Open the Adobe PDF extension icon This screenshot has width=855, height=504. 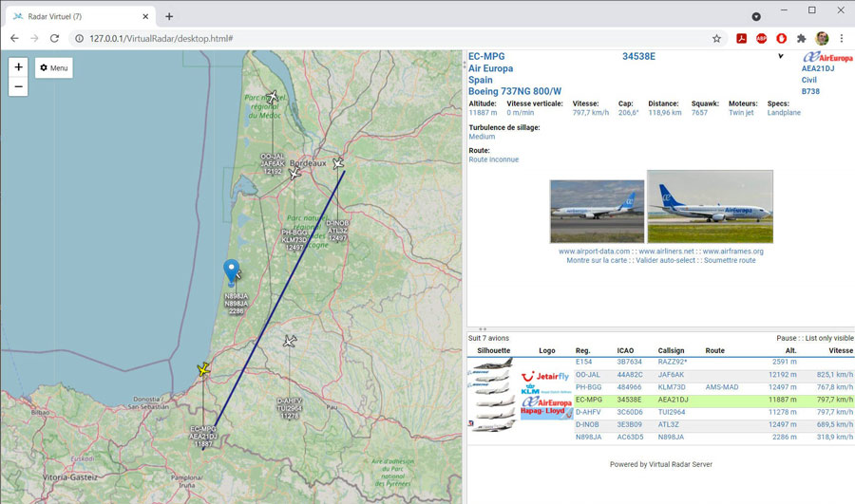(x=742, y=38)
